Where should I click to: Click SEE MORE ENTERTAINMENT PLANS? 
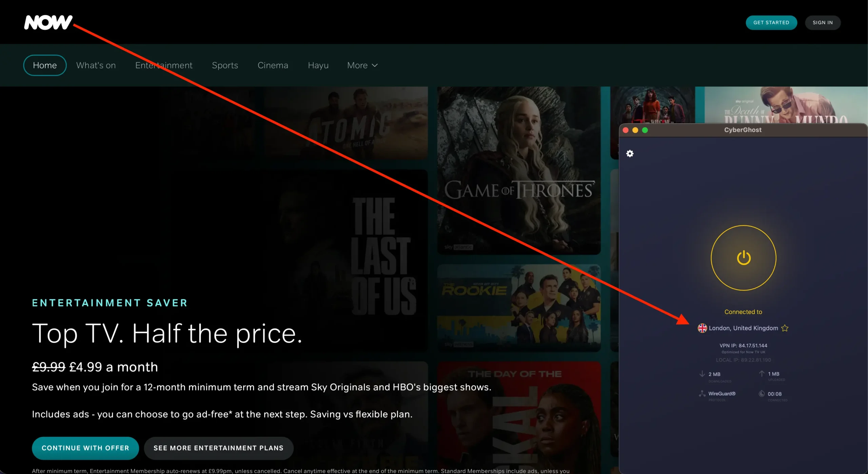218,448
